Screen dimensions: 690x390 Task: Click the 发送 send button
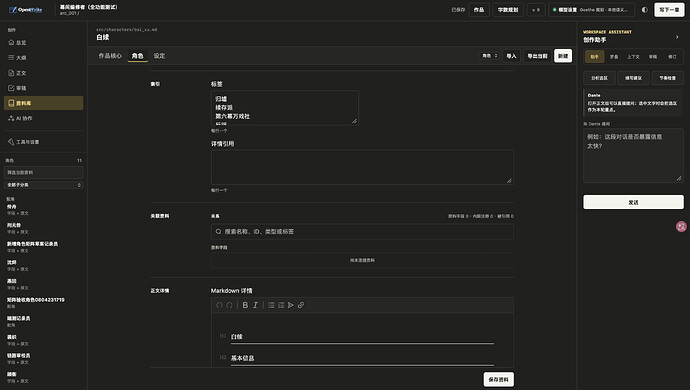click(x=633, y=202)
